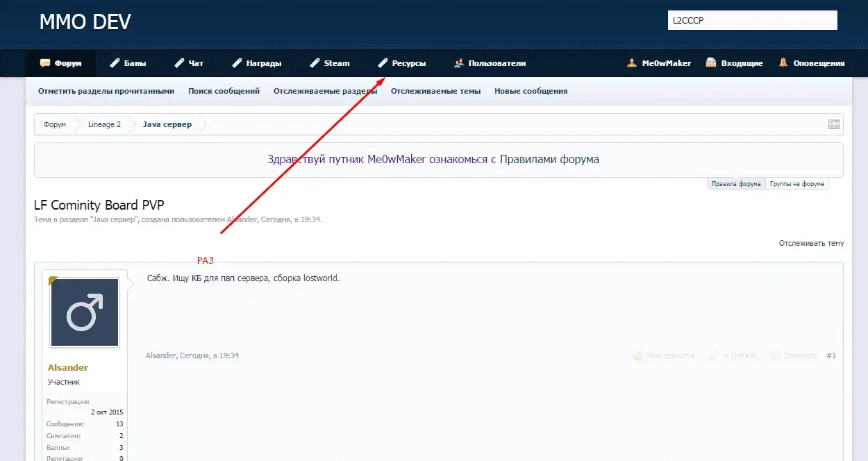Click the calendar icon in the breadcrumb bar

(834, 124)
